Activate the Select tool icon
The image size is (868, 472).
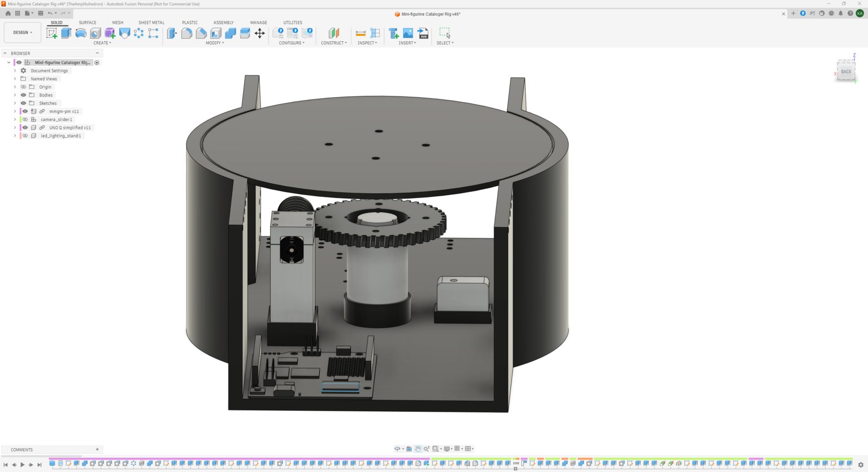pos(445,33)
